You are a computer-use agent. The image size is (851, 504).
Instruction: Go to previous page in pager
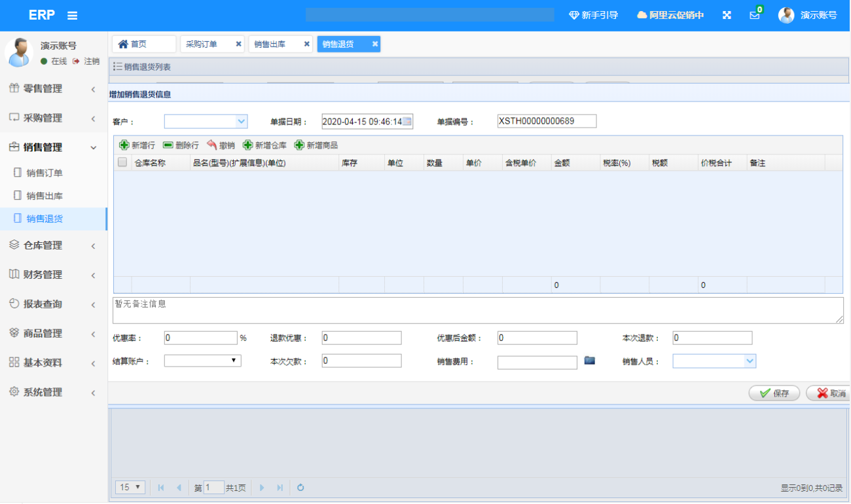(x=179, y=488)
